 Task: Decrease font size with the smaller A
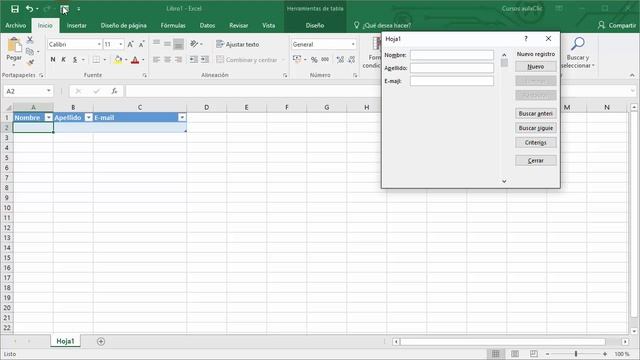141,44
